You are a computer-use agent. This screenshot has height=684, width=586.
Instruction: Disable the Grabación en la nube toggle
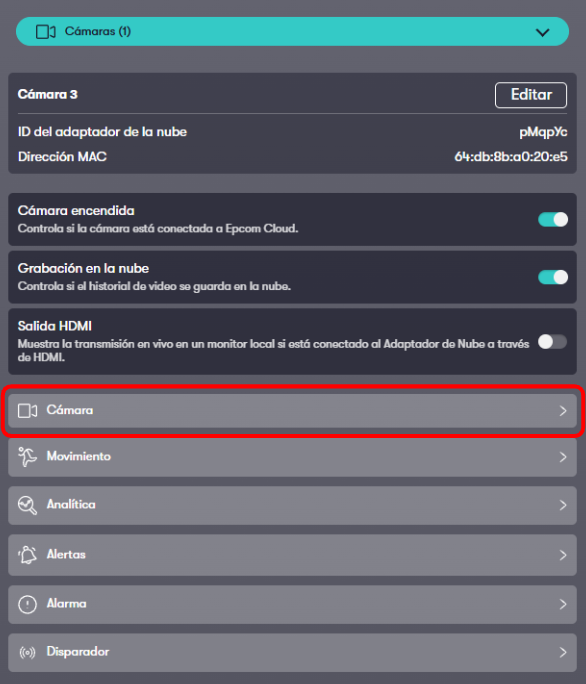point(553,277)
